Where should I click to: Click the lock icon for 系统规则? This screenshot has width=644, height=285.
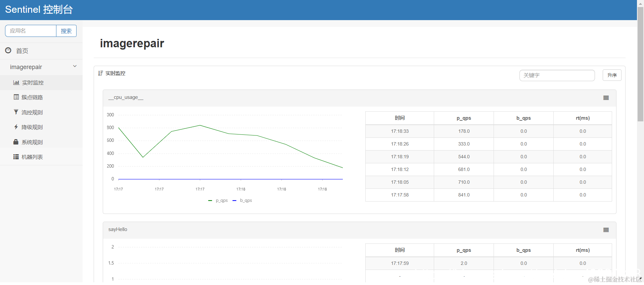click(x=16, y=142)
